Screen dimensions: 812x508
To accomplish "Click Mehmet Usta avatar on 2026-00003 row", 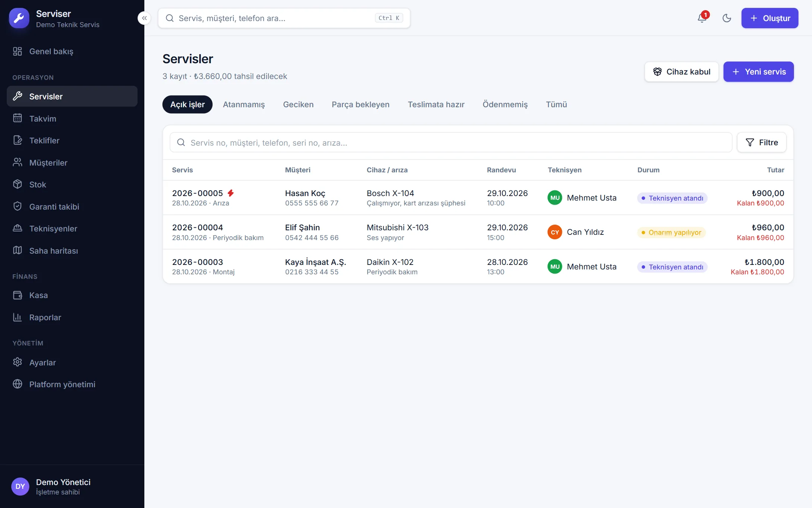I will (555, 266).
